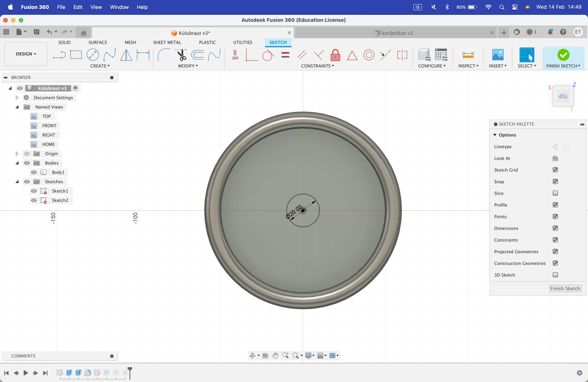Enable the 3D Sketch checkbox
588x382 pixels.
click(x=555, y=275)
